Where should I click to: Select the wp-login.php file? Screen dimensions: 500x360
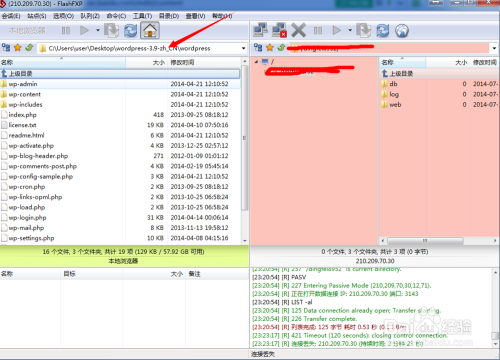tap(120, 218)
